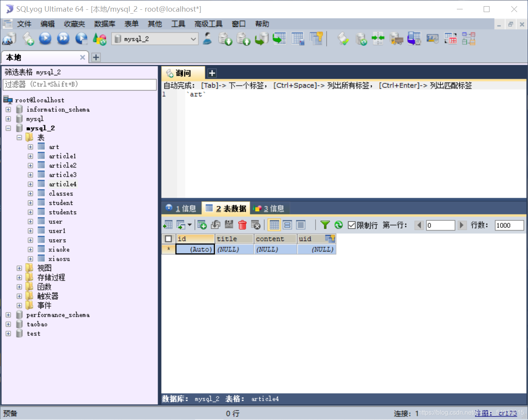Click the (Auto) id cell
528x420 pixels.
click(x=195, y=249)
